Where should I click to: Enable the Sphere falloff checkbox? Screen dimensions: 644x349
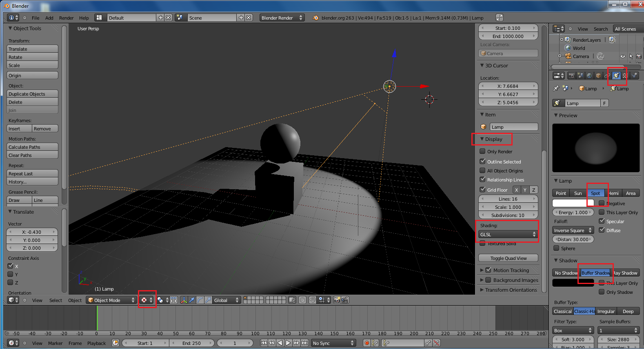[556, 248]
